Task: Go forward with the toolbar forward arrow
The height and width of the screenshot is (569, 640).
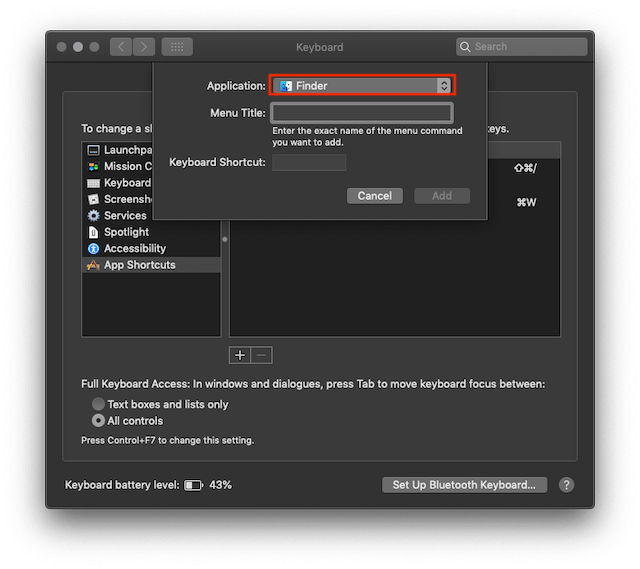Action: coord(144,47)
